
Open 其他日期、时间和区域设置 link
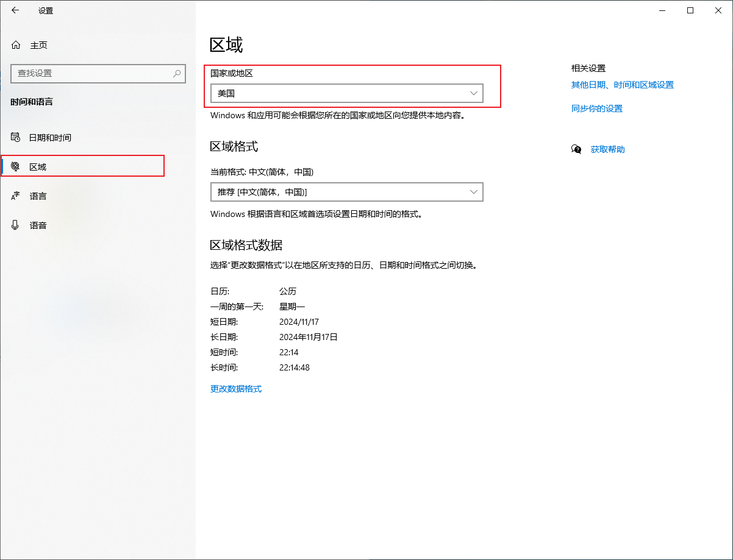[x=622, y=85]
